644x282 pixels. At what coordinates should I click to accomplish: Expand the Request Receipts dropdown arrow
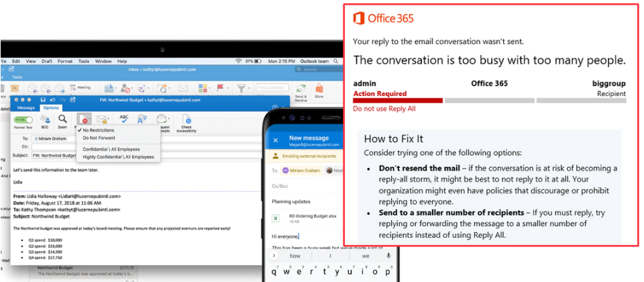click(x=168, y=120)
